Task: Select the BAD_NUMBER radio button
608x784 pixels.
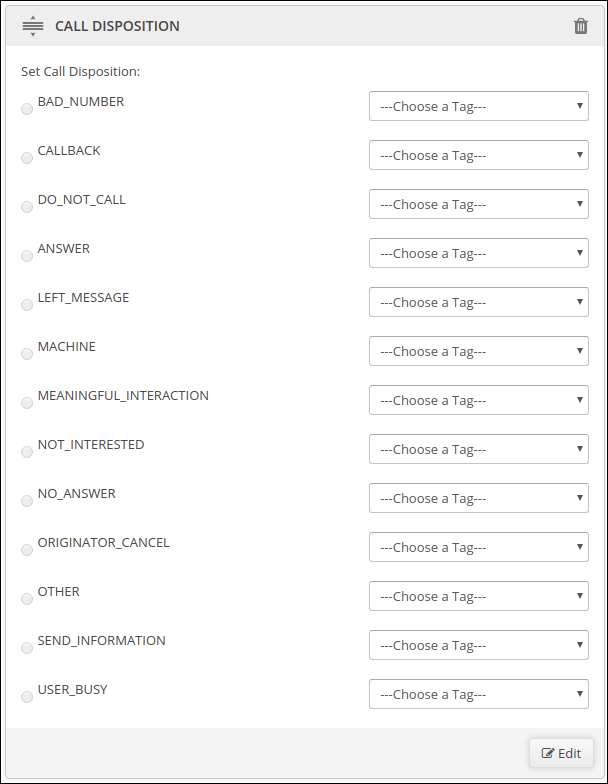Action: [27, 109]
